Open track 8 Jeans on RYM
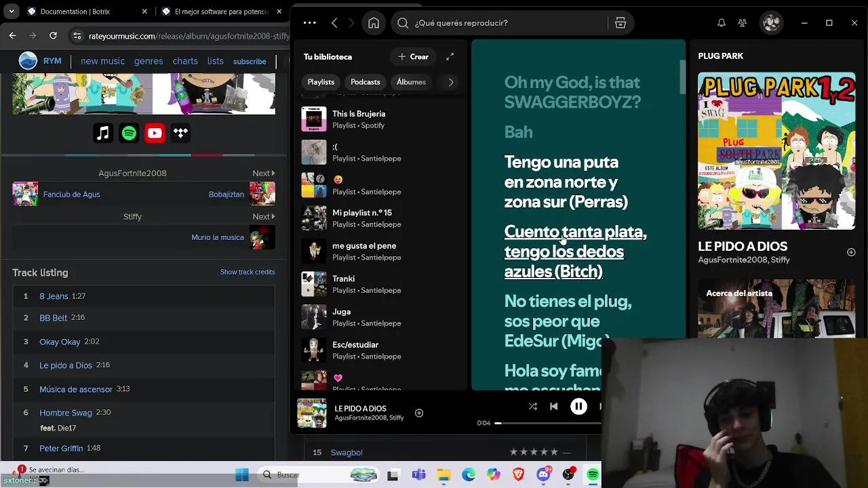This screenshot has width=868, height=488. tap(54, 296)
